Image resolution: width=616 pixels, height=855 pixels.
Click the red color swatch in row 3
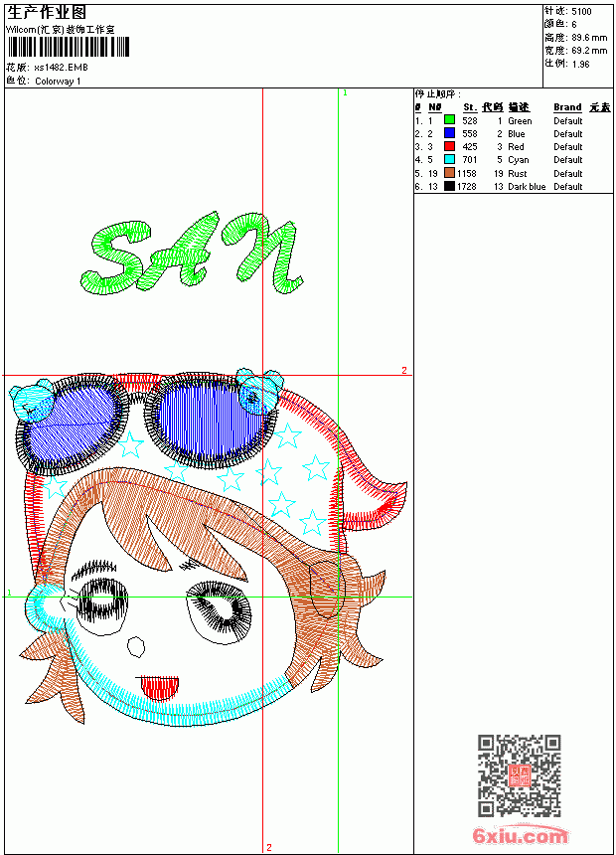tap(449, 146)
